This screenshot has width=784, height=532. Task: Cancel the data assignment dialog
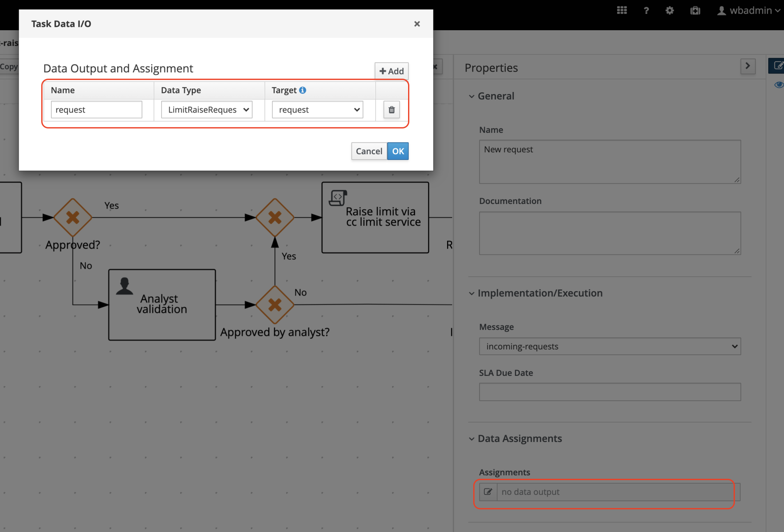point(369,151)
